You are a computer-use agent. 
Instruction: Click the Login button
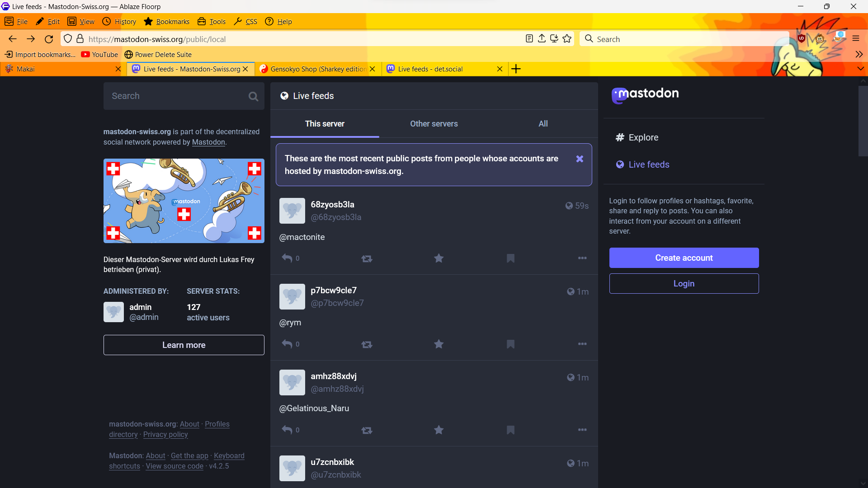click(684, 283)
